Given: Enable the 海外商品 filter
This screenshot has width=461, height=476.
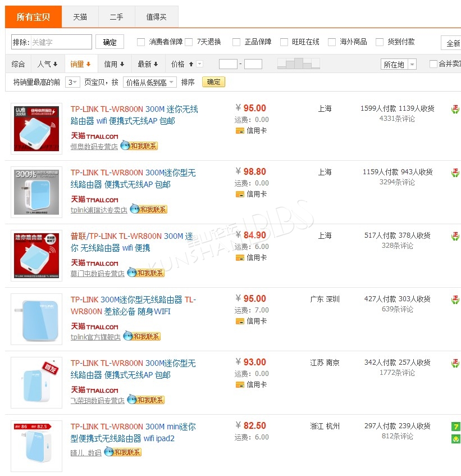Looking at the screenshot, I should (332, 42).
